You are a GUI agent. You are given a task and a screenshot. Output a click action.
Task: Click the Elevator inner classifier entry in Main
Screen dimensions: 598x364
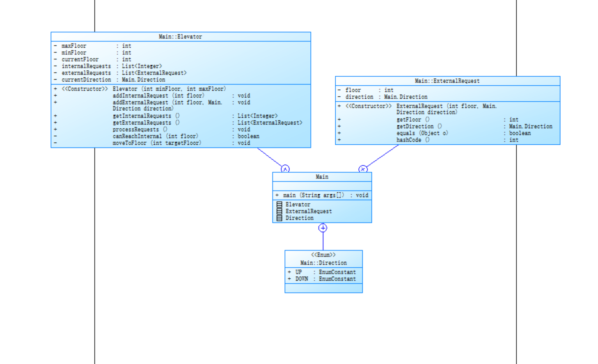point(298,205)
